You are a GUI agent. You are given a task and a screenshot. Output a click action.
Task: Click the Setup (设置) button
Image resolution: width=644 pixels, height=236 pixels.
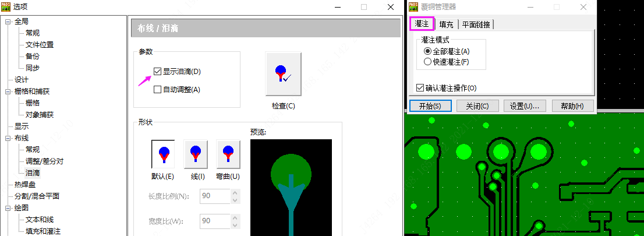(524, 106)
